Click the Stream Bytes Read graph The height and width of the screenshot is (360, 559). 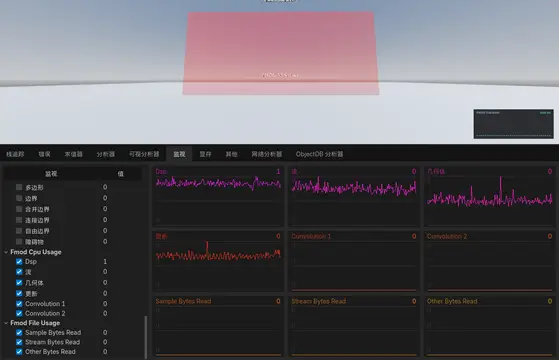[x=354, y=326]
